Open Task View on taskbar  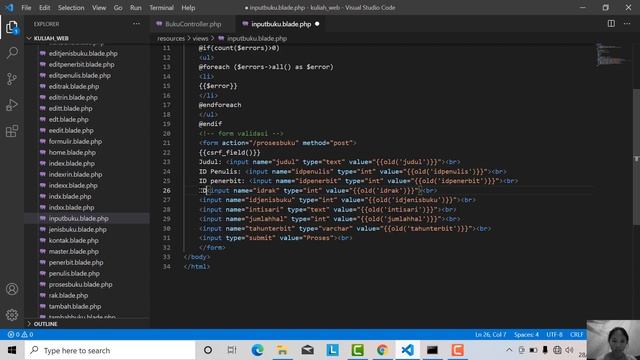click(x=232, y=350)
